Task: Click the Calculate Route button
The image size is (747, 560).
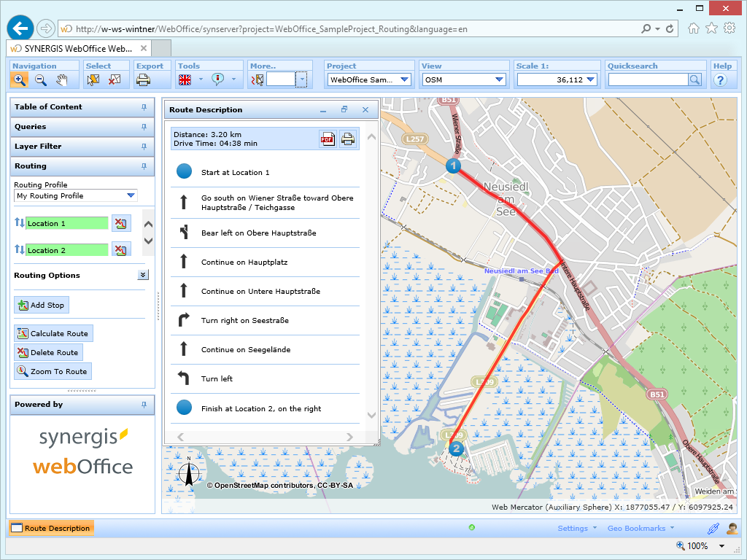Action: 53,333
